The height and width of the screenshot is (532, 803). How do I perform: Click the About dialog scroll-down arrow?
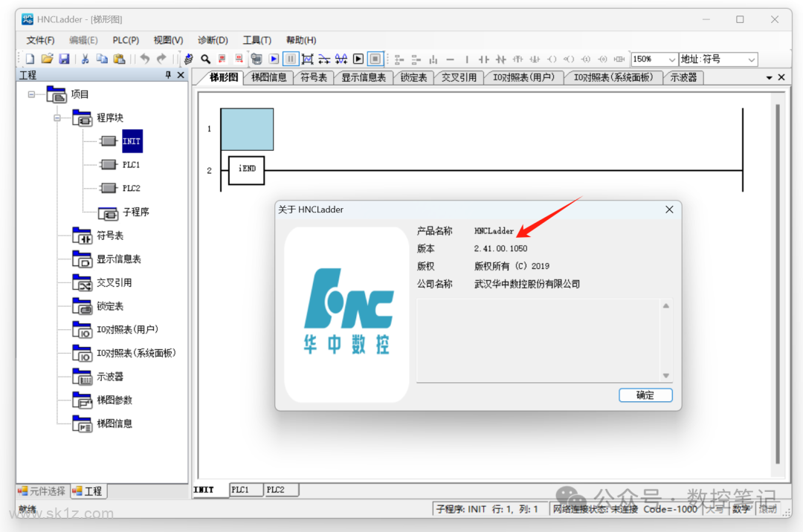[x=665, y=375]
